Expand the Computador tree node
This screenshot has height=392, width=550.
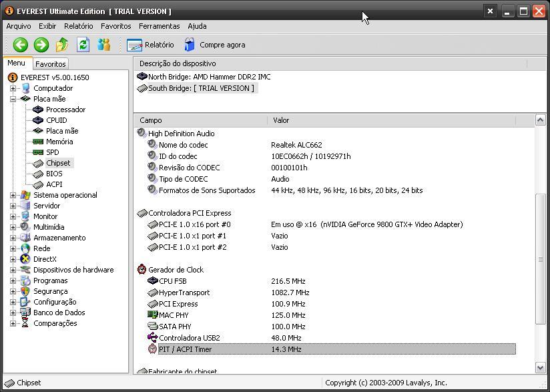coord(13,88)
